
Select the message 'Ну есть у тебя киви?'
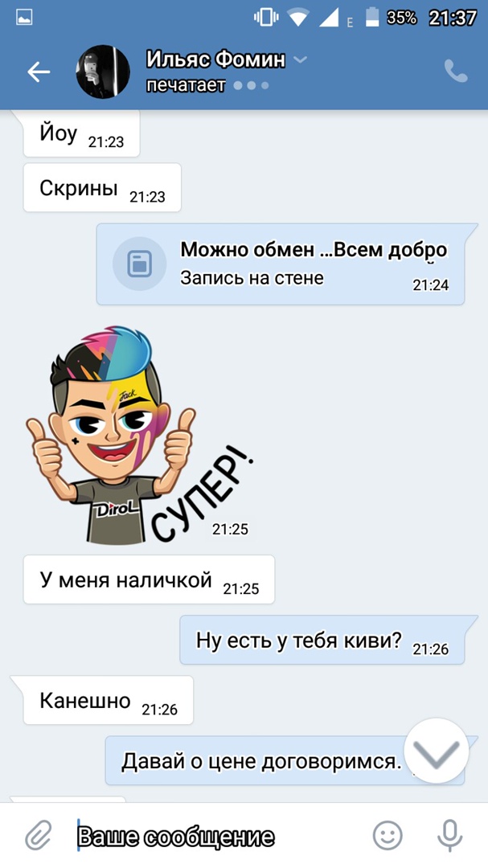click(322, 640)
